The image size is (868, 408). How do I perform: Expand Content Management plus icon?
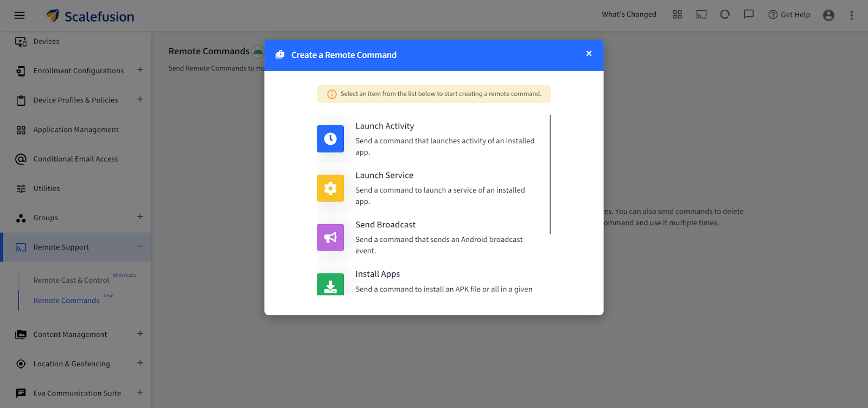click(140, 334)
